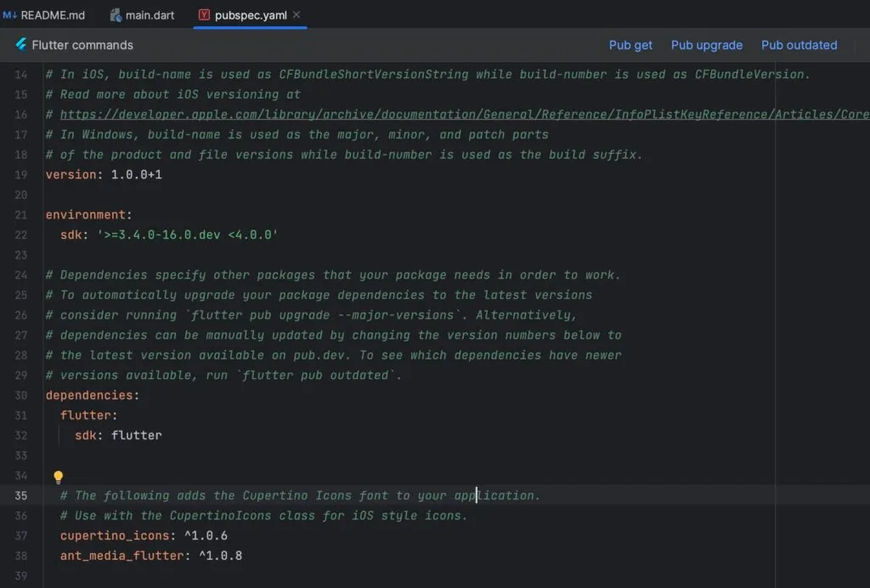Click the '^1.0.6' version value
870x588 pixels.
(206, 535)
